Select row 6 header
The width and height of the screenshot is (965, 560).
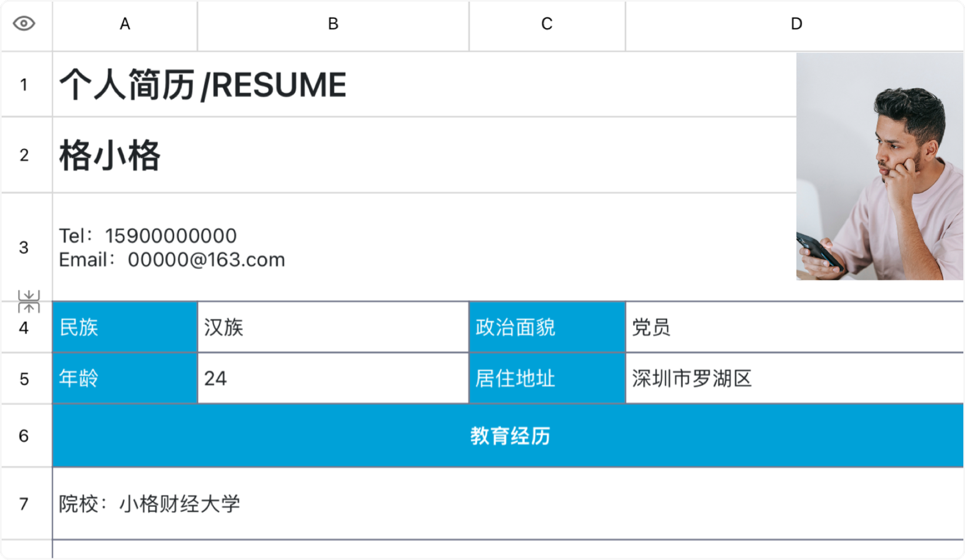26,436
